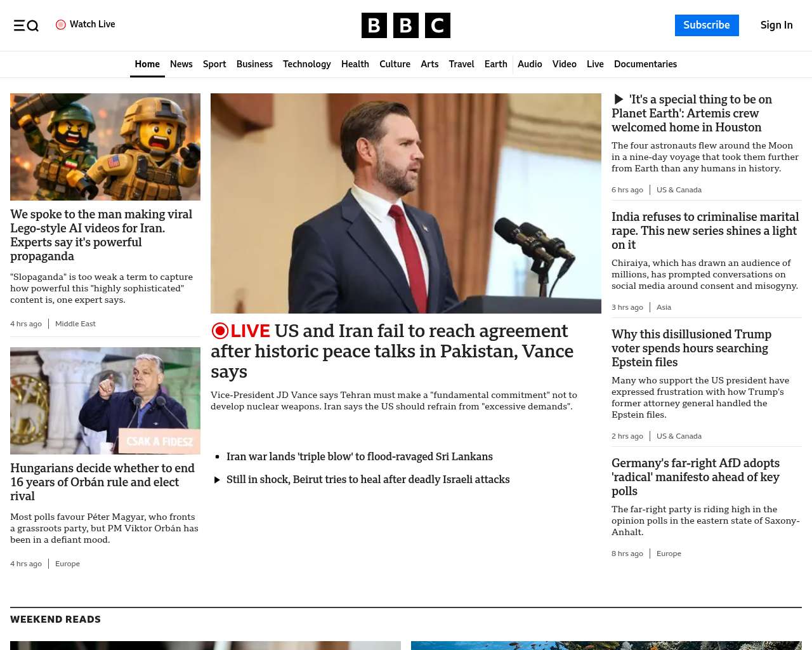Click the red LIVE icon on Iran headline
Viewport: 812px width, 650px height.
[220, 331]
